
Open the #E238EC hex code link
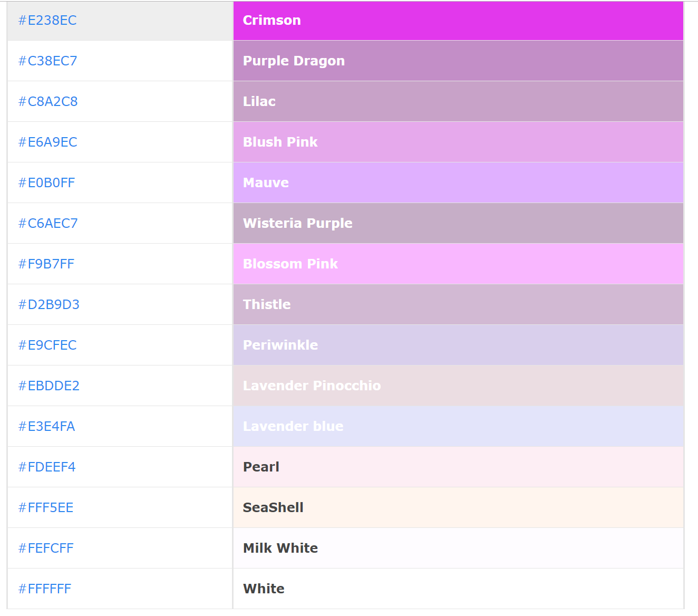(x=47, y=21)
